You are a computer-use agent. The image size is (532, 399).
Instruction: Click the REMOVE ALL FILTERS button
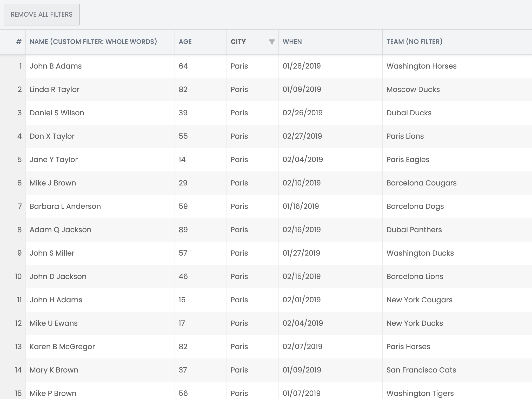coord(42,14)
